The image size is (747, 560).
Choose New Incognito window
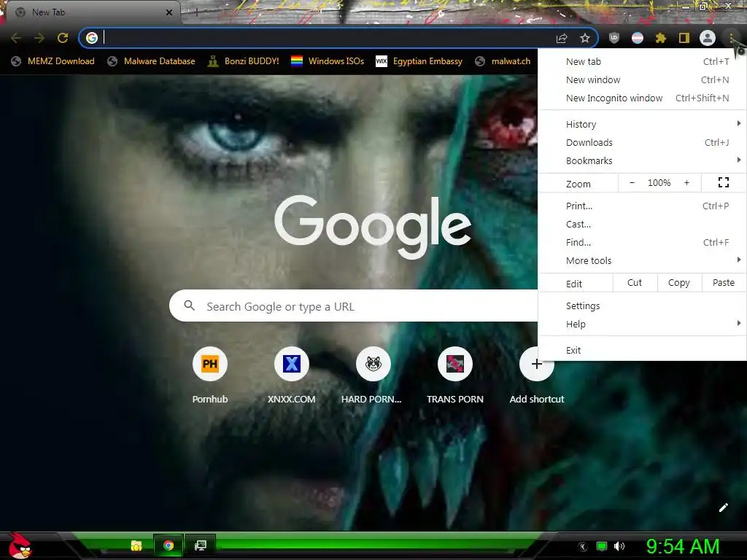point(643,98)
